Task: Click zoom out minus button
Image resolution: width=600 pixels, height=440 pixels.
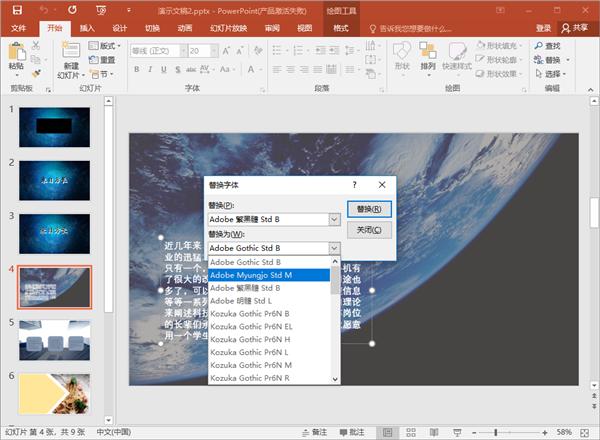Action: click(x=474, y=433)
